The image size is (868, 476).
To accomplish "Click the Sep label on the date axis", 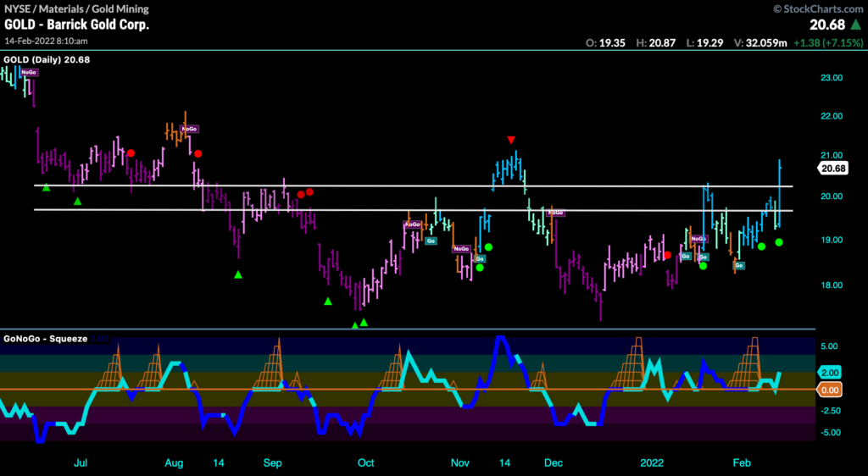I will pyautogui.click(x=272, y=463).
